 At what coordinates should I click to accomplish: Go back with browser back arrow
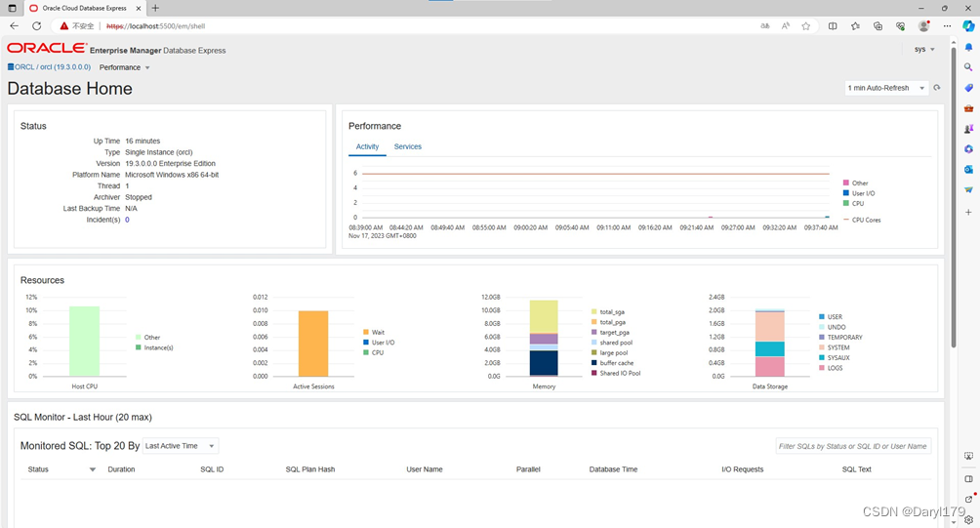(15, 26)
